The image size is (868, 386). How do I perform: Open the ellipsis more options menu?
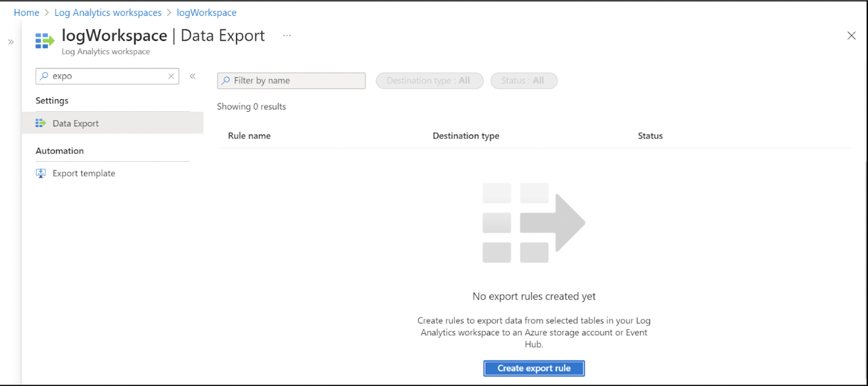[x=287, y=35]
